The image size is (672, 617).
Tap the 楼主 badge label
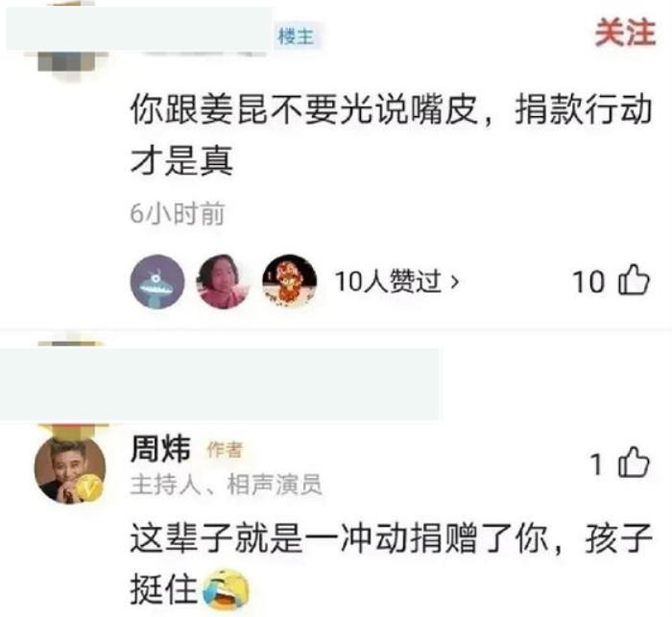click(296, 36)
